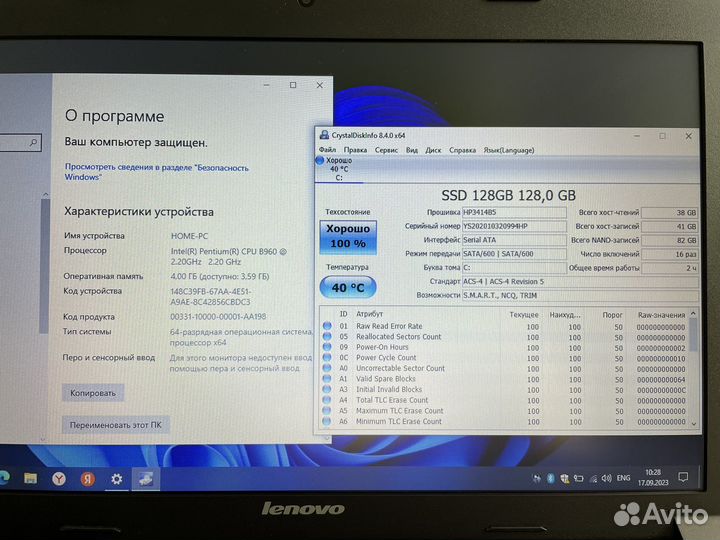Open the Сервис menu
The width and height of the screenshot is (720, 540).
(386, 150)
